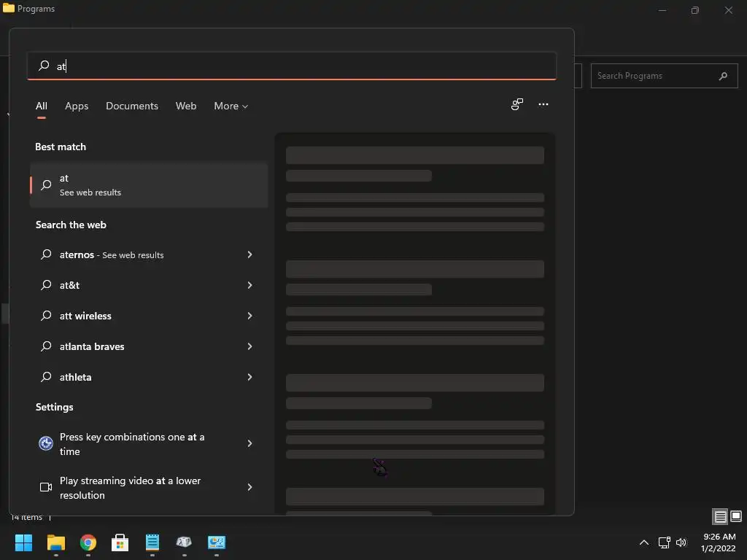Click the magnifier icon in the best match row

pyautogui.click(x=46, y=184)
